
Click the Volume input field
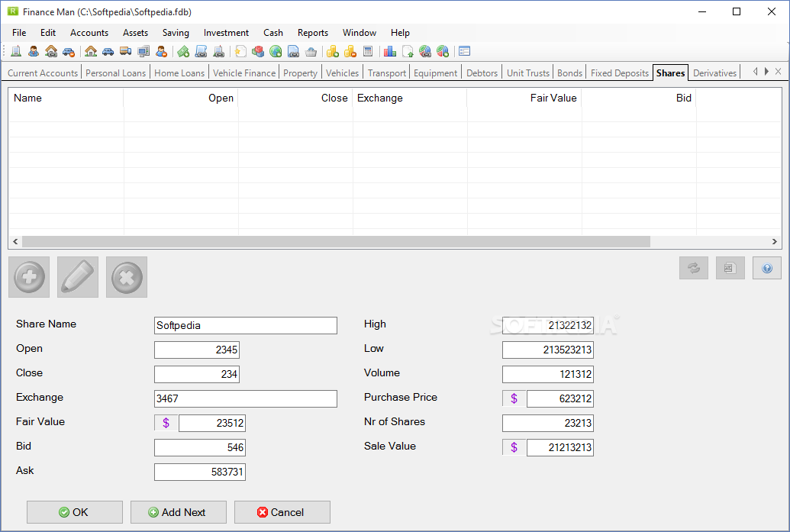coord(548,374)
